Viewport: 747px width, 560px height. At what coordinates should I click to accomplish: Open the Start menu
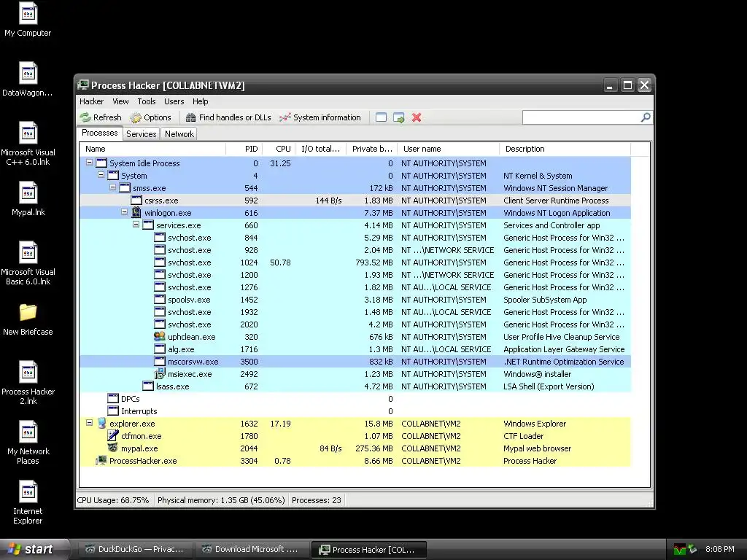(34, 549)
